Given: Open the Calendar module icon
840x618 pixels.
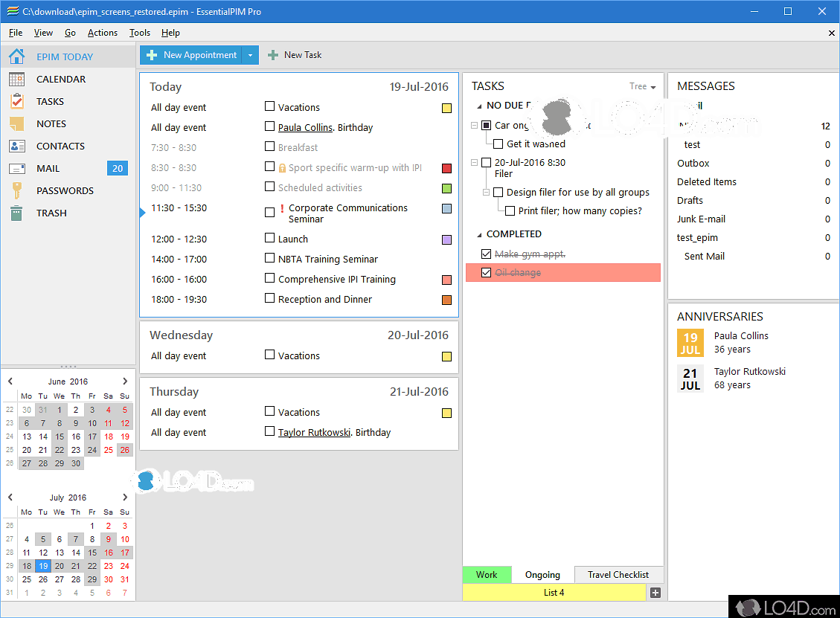Looking at the screenshot, I should point(16,80).
